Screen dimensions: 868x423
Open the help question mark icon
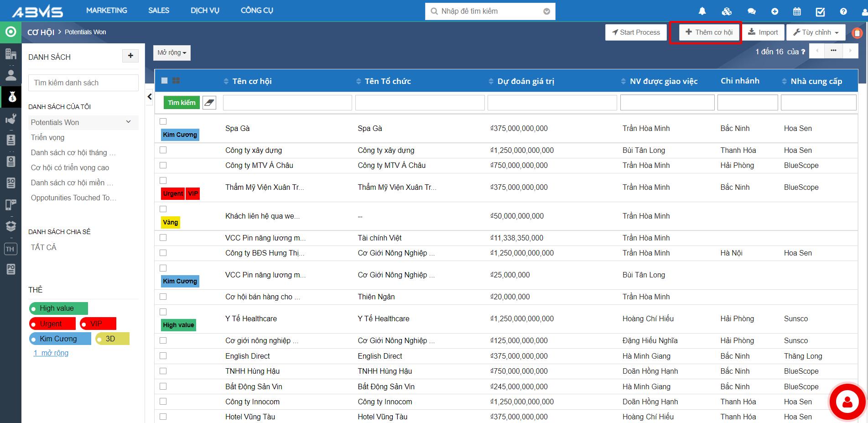(843, 11)
